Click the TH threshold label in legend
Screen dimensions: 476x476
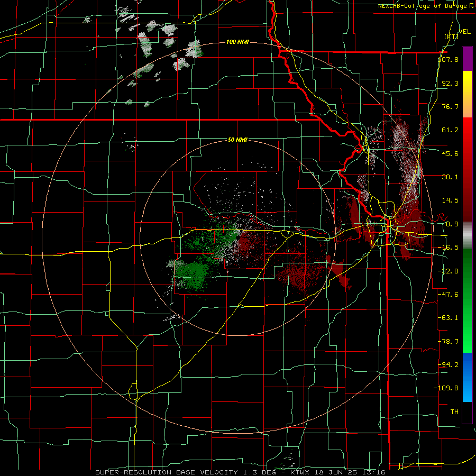click(x=454, y=411)
